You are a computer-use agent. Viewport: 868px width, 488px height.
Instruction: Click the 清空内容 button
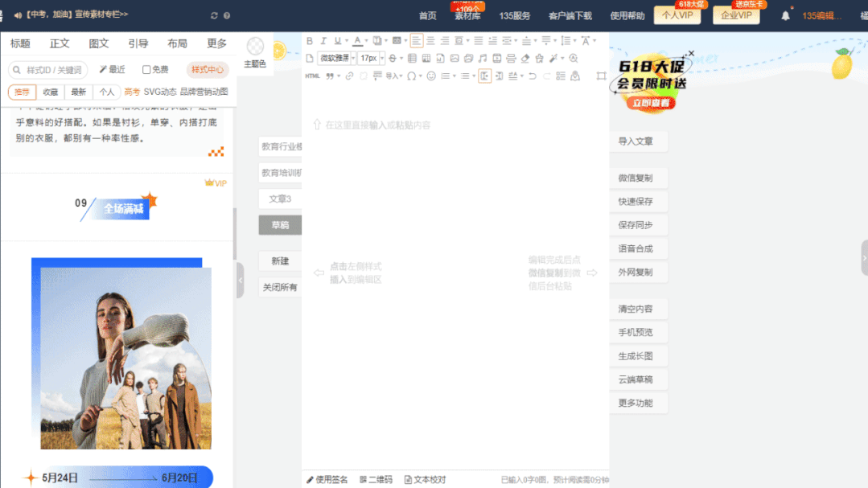(636, 309)
